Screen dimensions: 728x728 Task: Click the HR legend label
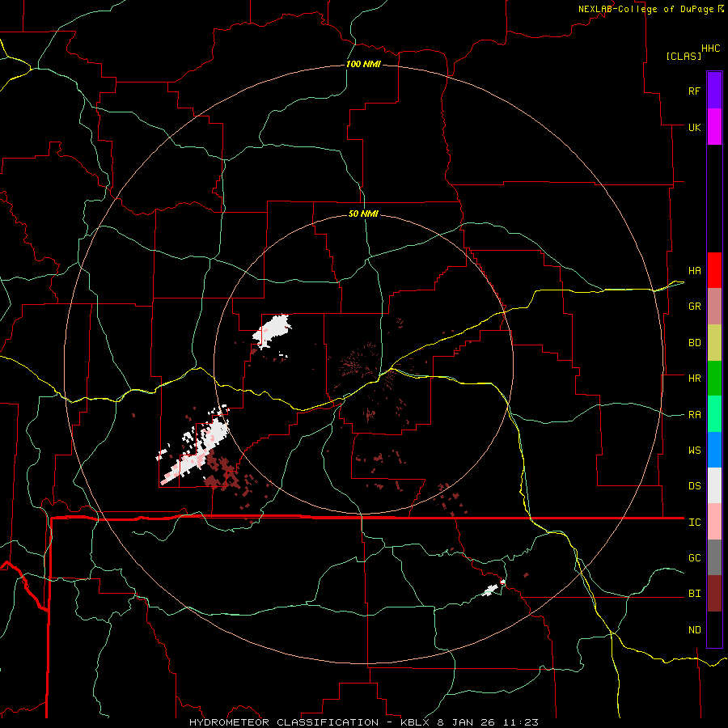[x=695, y=379]
